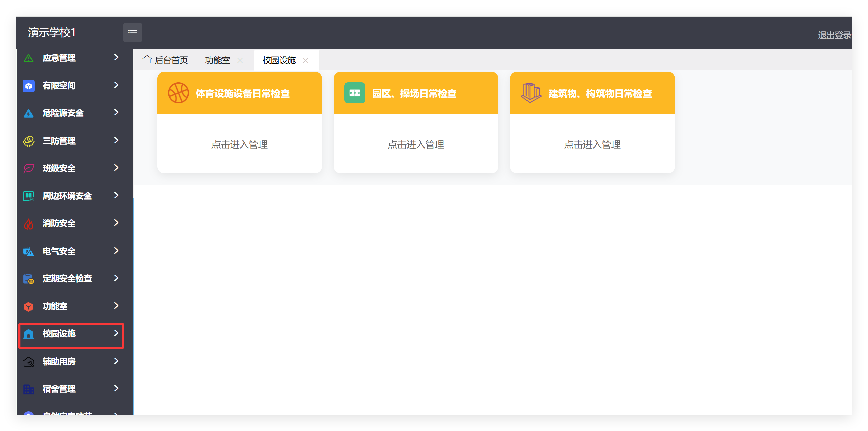Select the 消防安全 flame icon
This screenshot has height=431, width=868.
[28, 223]
